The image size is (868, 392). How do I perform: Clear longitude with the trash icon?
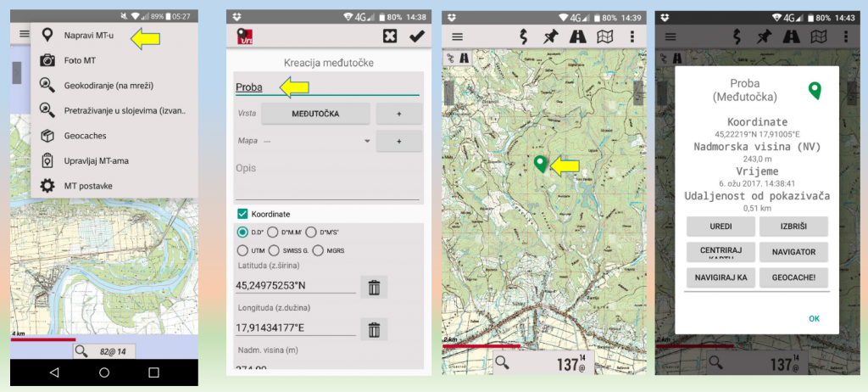(x=374, y=329)
